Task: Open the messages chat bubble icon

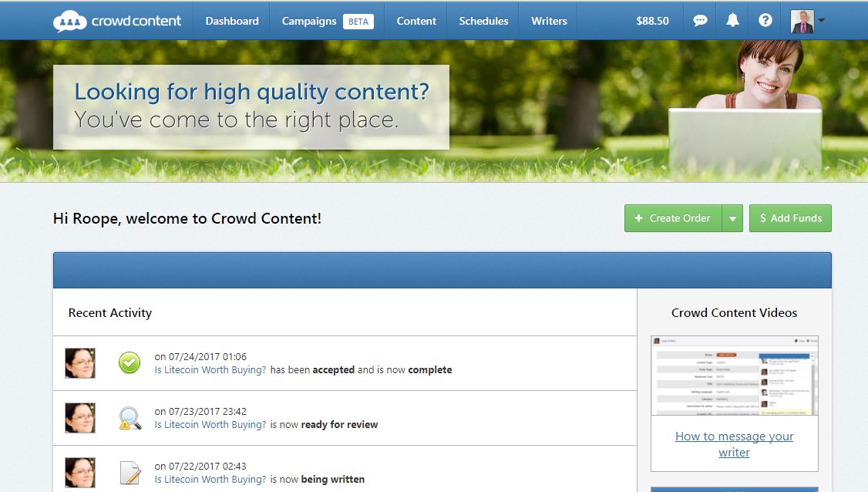Action: [700, 21]
